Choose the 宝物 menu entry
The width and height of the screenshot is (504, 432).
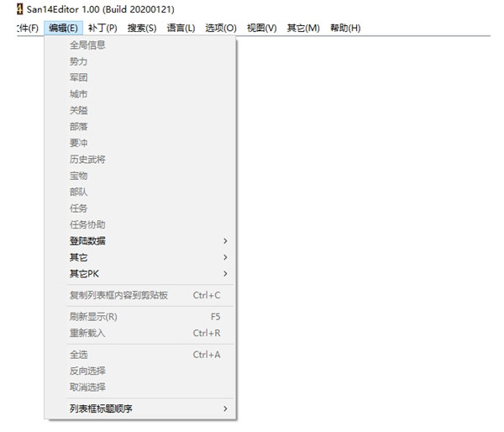tap(140, 176)
